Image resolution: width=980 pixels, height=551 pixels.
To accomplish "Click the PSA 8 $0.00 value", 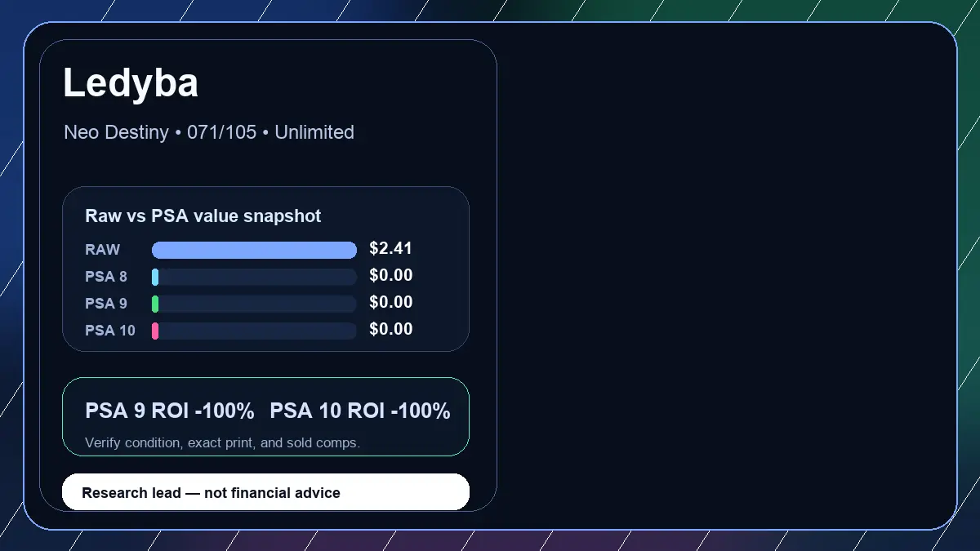I will point(391,275).
